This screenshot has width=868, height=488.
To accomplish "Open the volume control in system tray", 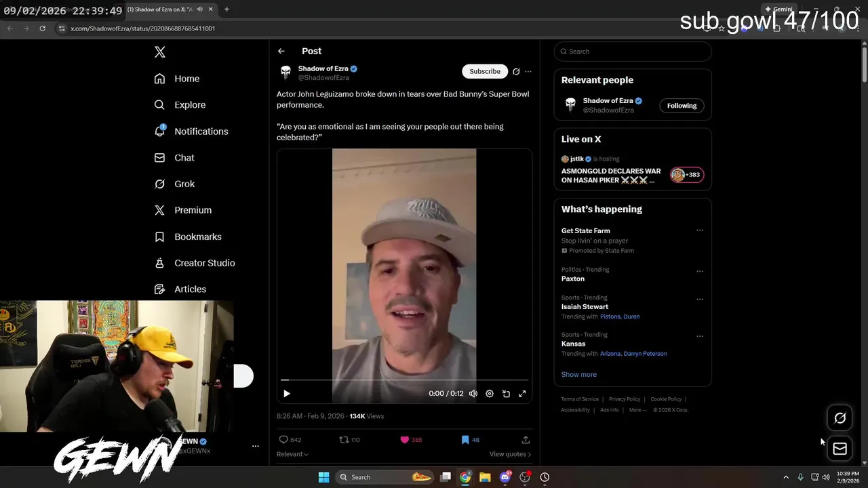I will click(x=826, y=477).
